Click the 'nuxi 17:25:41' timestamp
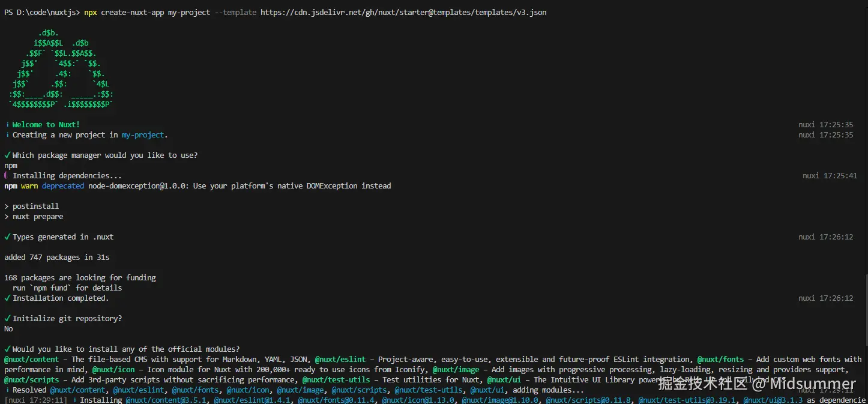This screenshot has height=404, width=868. (830, 176)
